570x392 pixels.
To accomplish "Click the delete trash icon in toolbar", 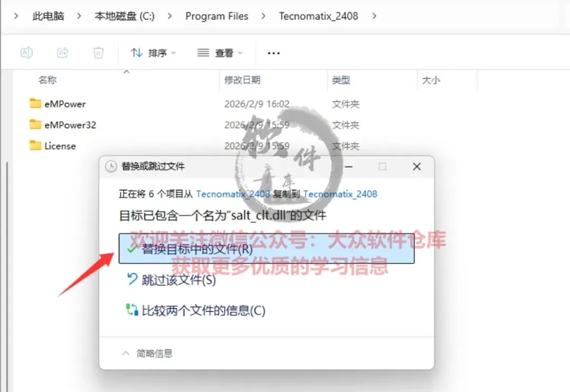I will 98,53.
